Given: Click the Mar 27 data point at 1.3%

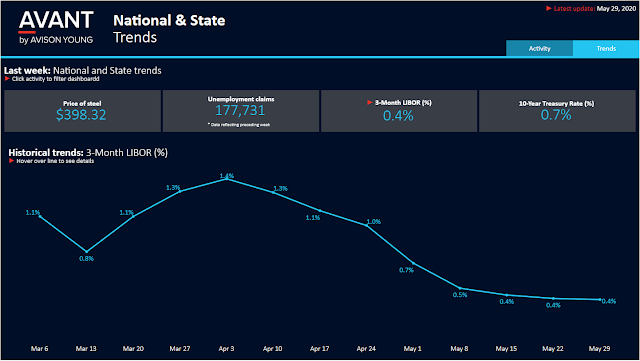Looking at the screenshot, I should 180,191.
